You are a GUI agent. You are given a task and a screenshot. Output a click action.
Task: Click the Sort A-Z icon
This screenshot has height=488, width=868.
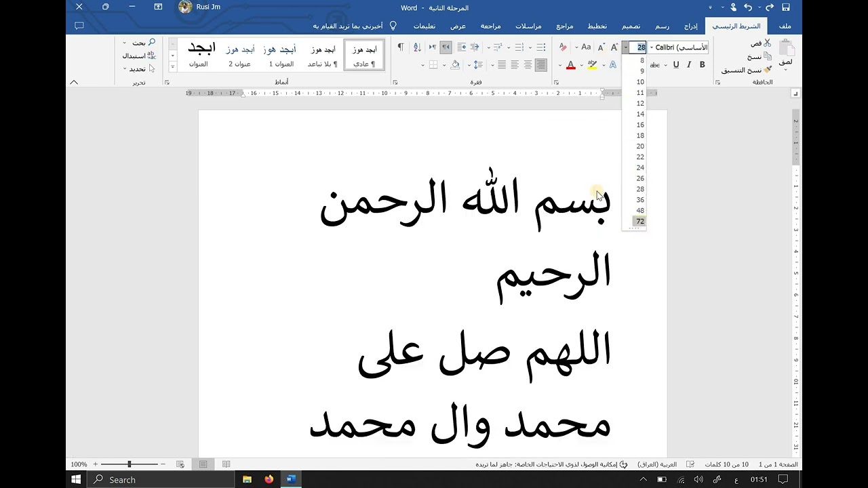(x=417, y=47)
